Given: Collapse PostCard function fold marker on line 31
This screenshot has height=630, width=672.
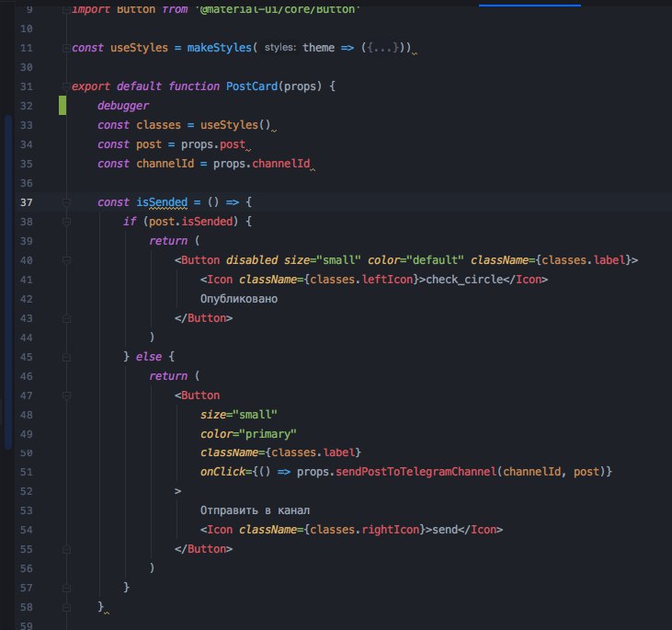Looking at the screenshot, I should coord(66,86).
